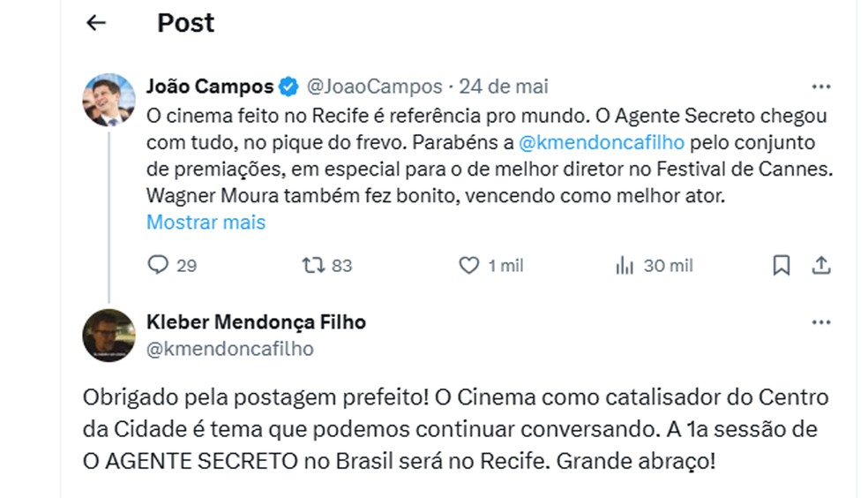Screen dimensions: 868x498
Task: Open more options on Kleber's reply
Action: pyautogui.click(x=820, y=322)
